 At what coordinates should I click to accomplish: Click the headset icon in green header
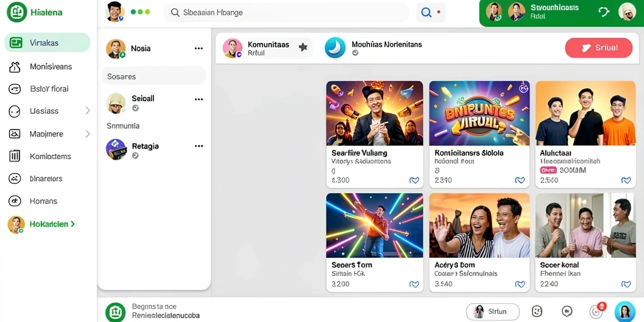point(604,12)
